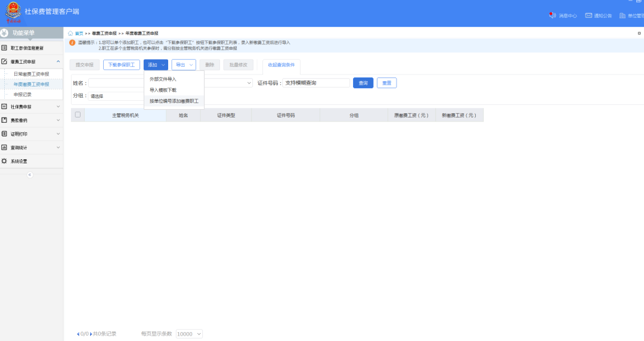Open 年度缴费工资申报 in the sidebar
This screenshot has width=644, height=341.
pyautogui.click(x=32, y=84)
